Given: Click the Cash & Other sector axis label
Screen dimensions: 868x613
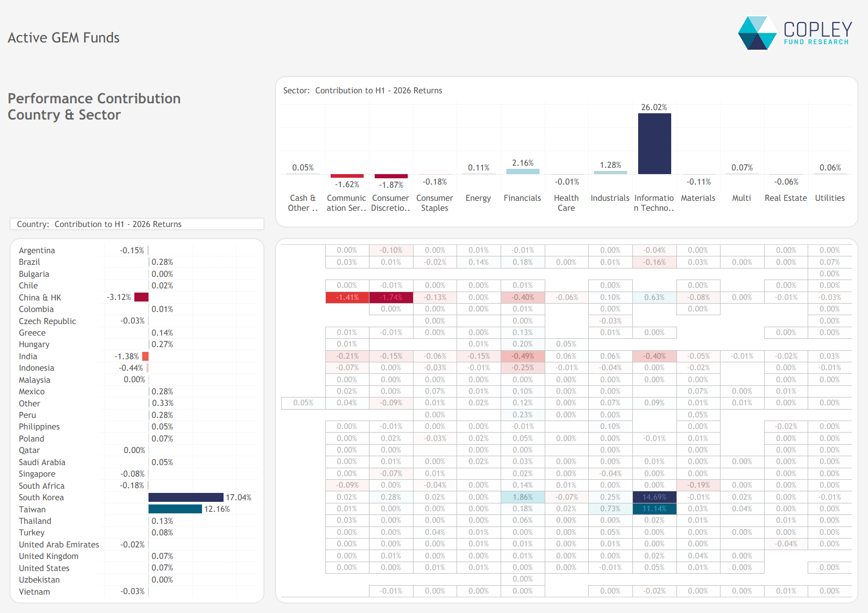Looking at the screenshot, I should click(303, 203).
